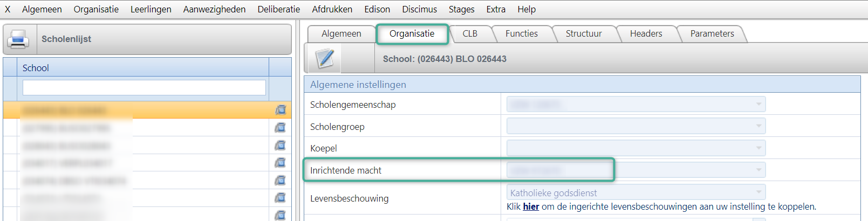Click the icon in the highlighted orange school row
This screenshot has height=221, width=868.
click(x=281, y=110)
